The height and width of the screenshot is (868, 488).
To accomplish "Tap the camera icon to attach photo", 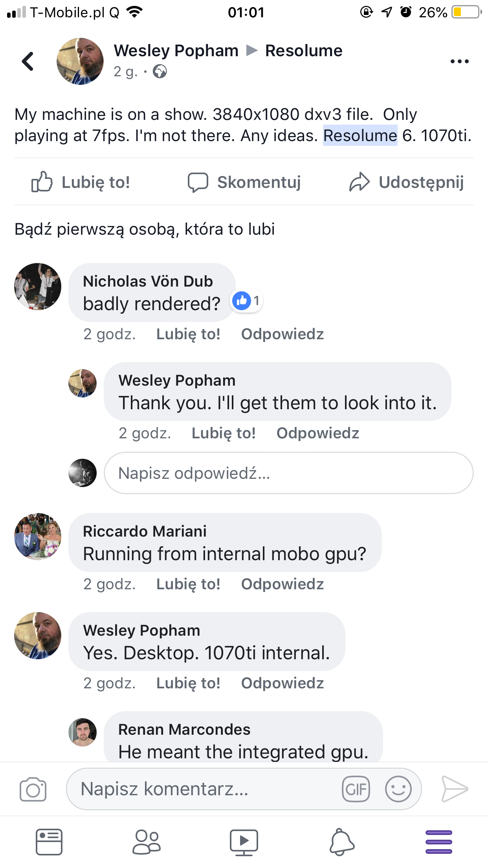I will [33, 789].
